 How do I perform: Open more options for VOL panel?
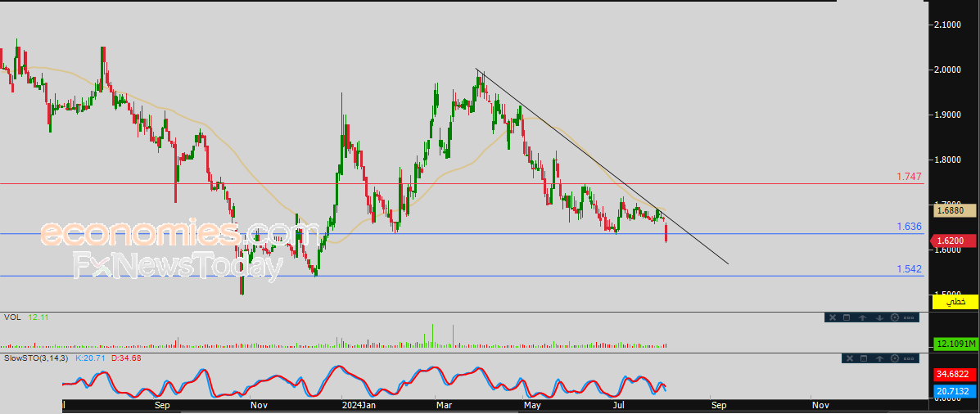909,317
